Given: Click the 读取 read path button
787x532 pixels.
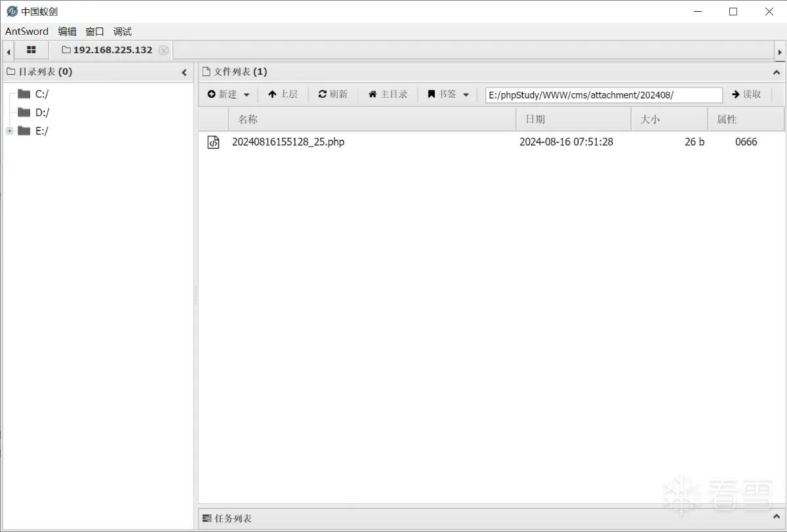Looking at the screenshot, I should coord(746,94).
